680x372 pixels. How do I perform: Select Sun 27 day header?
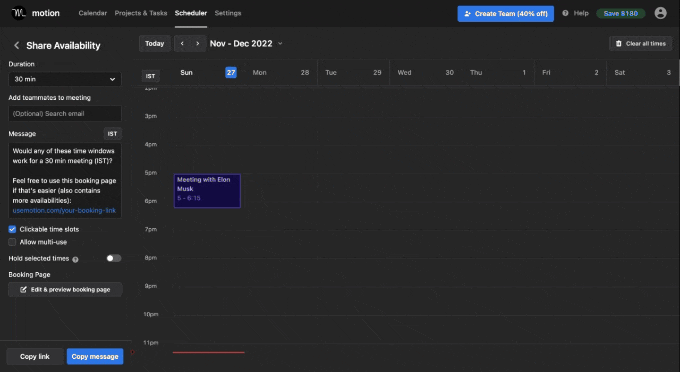208,72
